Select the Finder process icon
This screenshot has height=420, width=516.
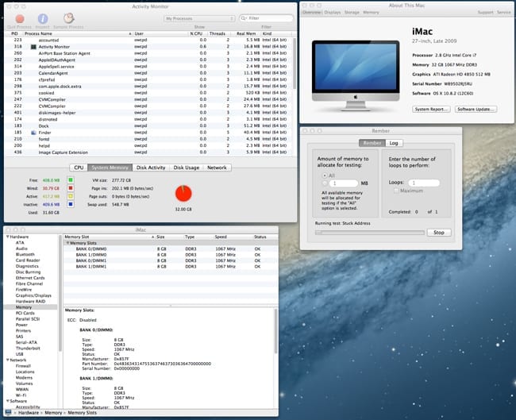pyautogui.click(x=33, y=131)
